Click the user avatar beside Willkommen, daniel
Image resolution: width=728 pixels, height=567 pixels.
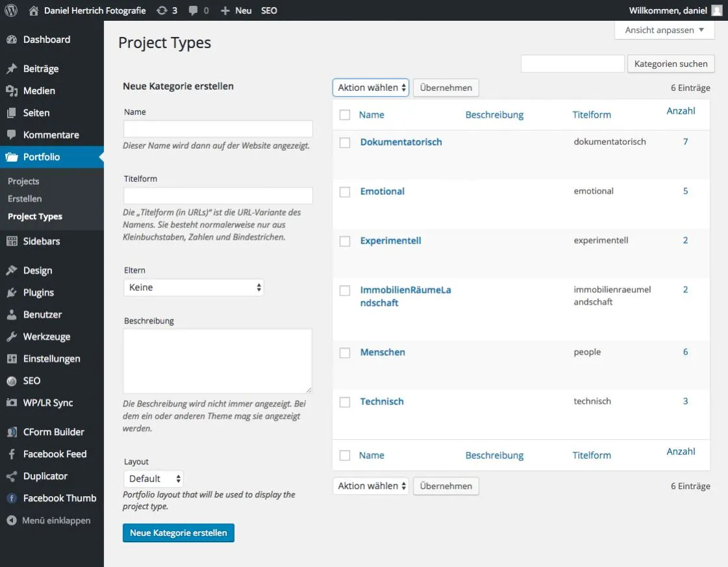(717, 10)
